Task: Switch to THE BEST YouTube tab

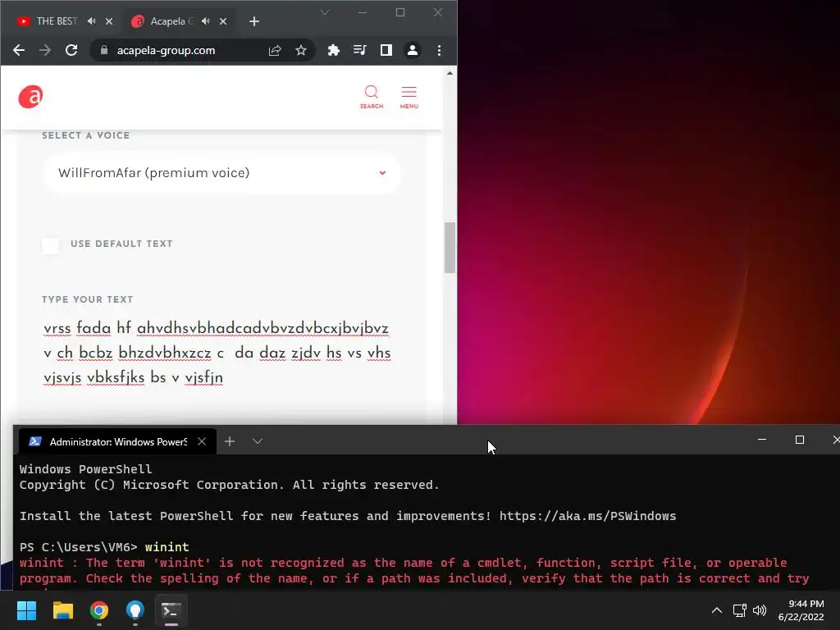Action: [57, 21]
